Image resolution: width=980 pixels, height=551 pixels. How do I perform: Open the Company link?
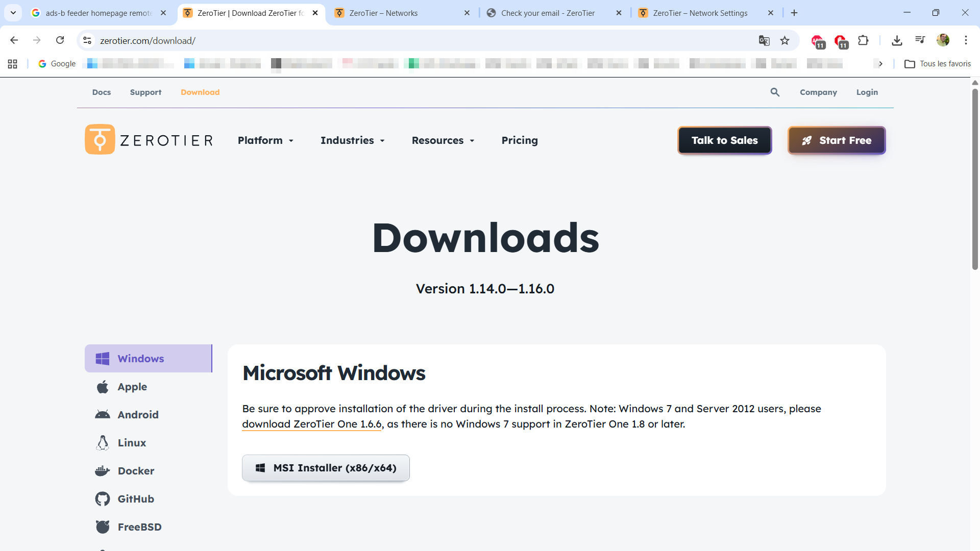pyautogui.click(x=818, y=92)
